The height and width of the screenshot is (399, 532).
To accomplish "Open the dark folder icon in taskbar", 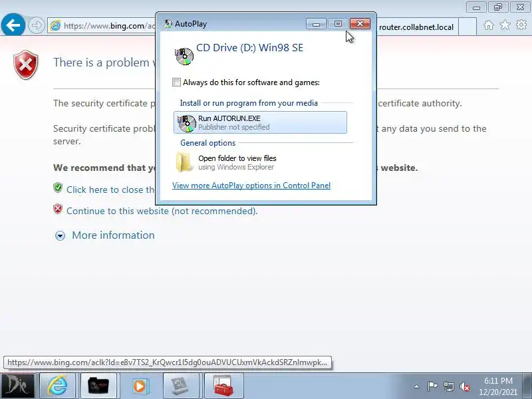I will coord(98,386).
